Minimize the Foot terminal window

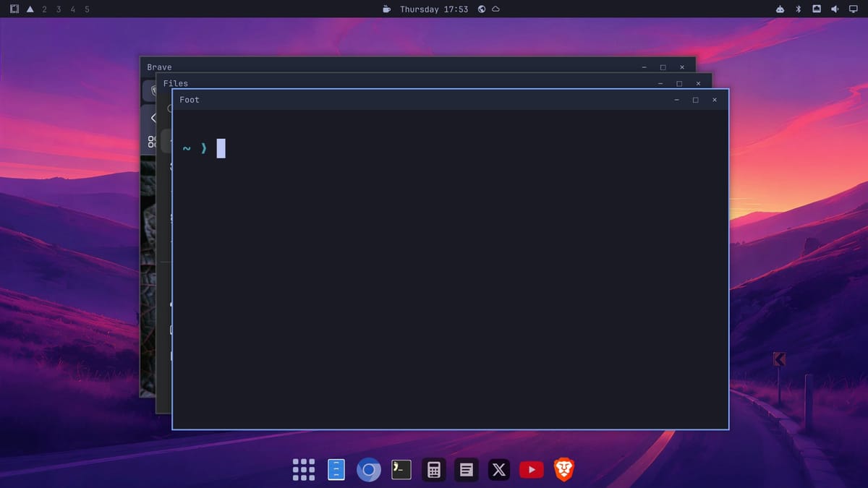tap(676, 100)
